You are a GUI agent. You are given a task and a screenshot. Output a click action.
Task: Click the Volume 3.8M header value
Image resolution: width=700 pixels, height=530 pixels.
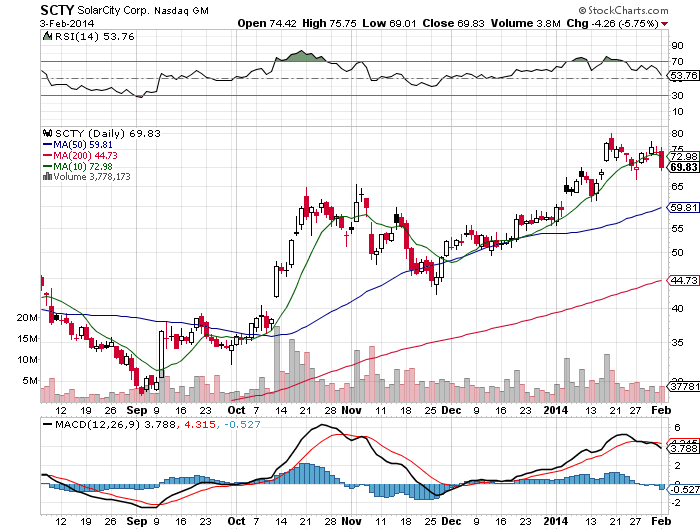[x=525, y=23]
